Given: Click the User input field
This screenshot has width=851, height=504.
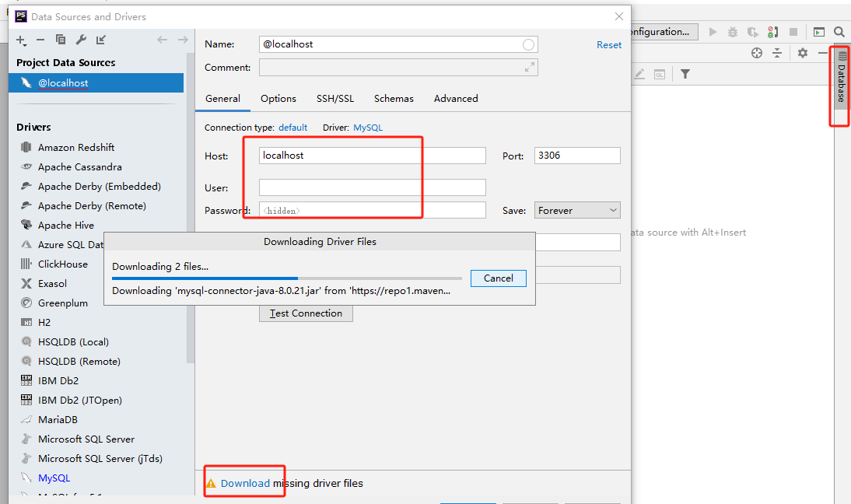Looking at the screenshot, I should [x=373, y=187].
